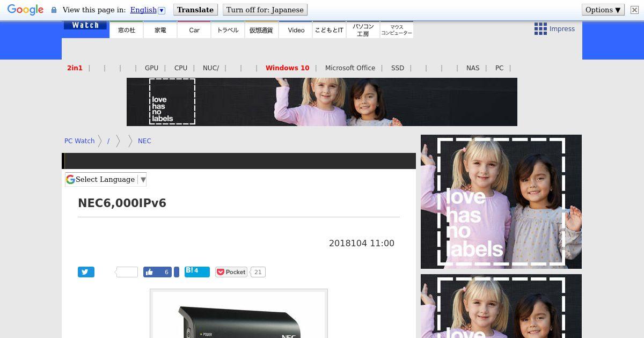Go to Windows 10 topic link
Viewport: 644px width, 338px height.
pos(288,68)
